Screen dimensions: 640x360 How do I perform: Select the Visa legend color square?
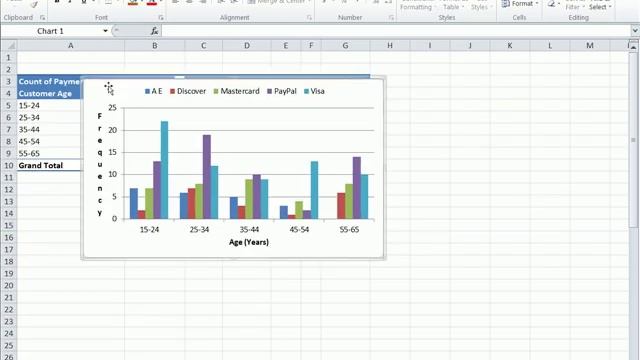pyautogui.click(x=307, y=91)
